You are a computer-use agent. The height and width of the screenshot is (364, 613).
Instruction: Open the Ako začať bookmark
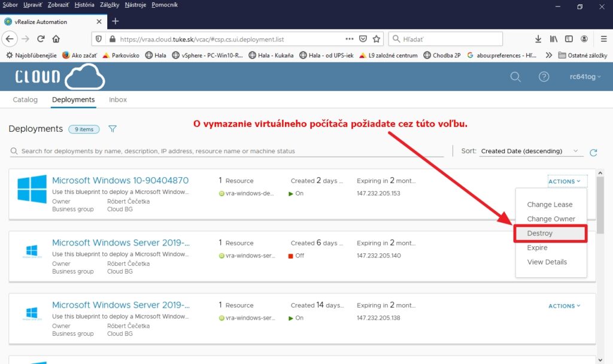(x=80, y=55)
